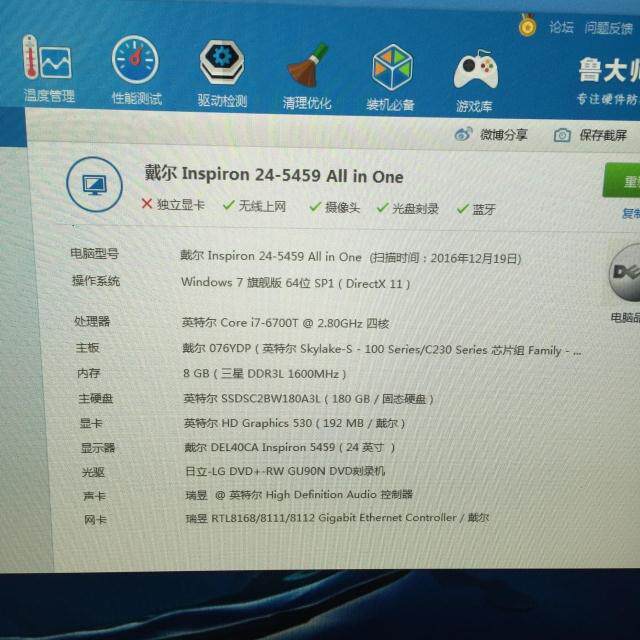This screenshot has width=640, height=640.
Task: Click the 主硬盘 row label
Action: click(96, 398)
